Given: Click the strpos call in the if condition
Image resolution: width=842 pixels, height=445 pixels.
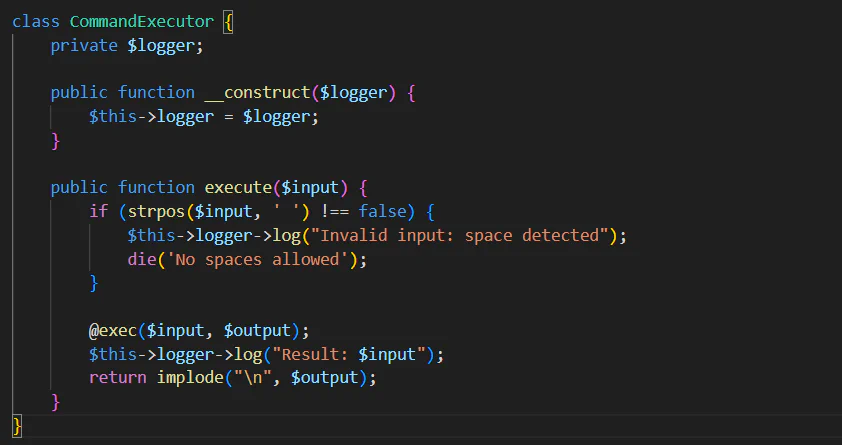Looking at the screenshot, I should pos(157,212).
